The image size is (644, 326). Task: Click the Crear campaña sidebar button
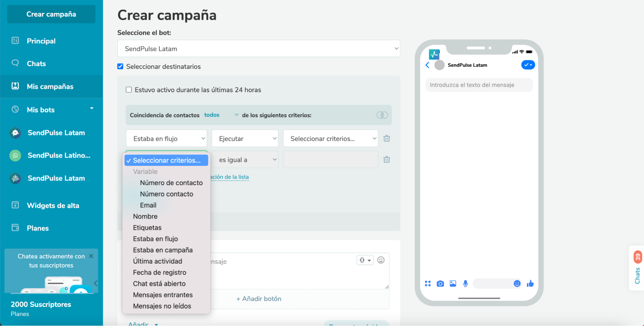pyautogui.click(x=51, y=14)
